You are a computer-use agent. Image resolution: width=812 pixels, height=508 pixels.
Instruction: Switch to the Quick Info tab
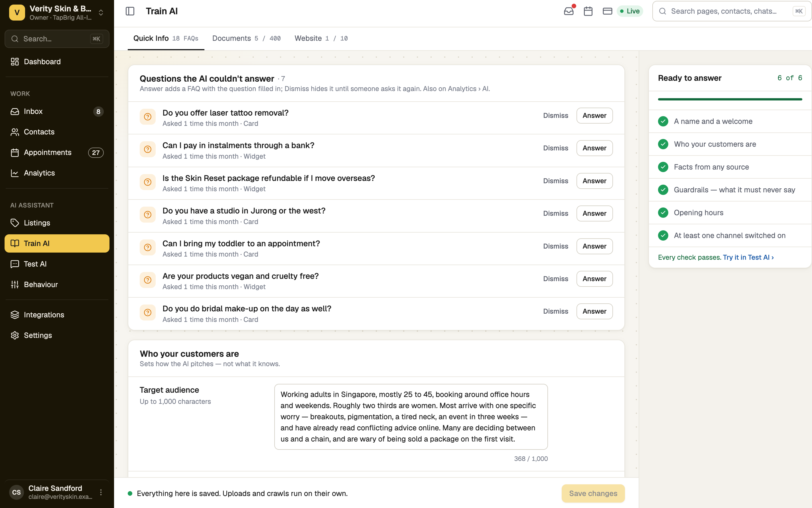(166, 38)
